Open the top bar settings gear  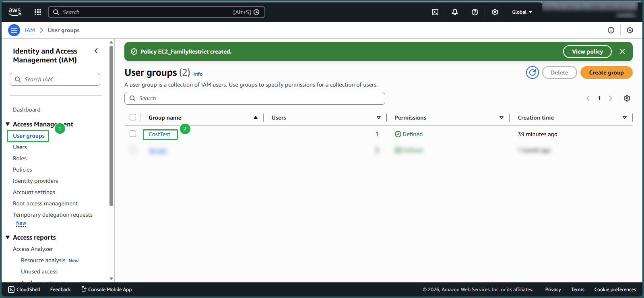tap(495, 12)
